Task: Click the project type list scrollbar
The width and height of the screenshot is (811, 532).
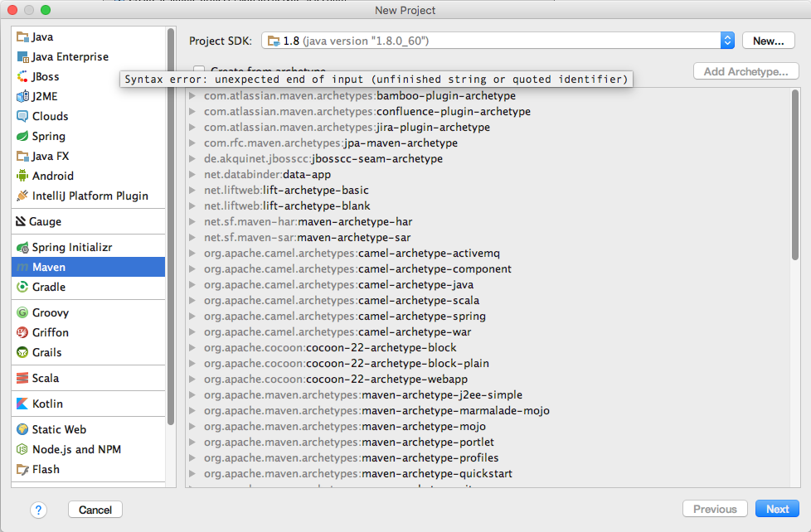Action: point(171,226)
